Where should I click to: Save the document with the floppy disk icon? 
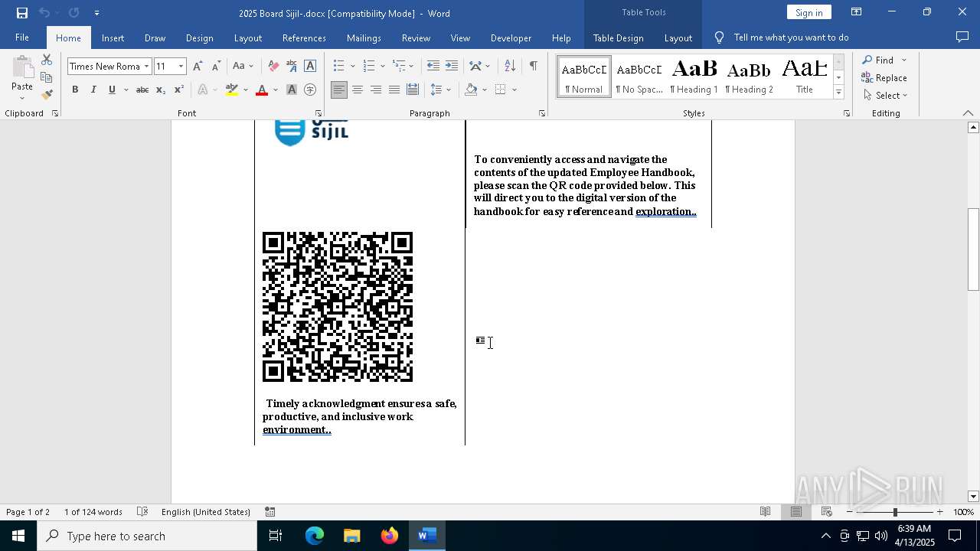tap(21, 13)
